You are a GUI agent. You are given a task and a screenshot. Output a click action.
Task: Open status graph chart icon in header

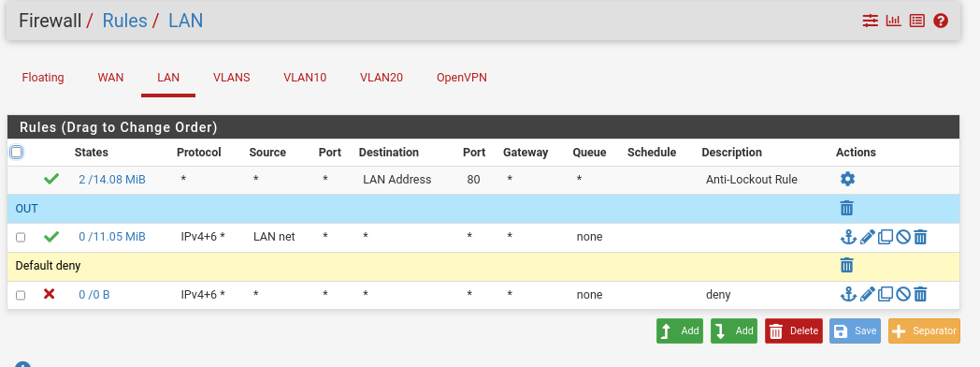point(894,21)
